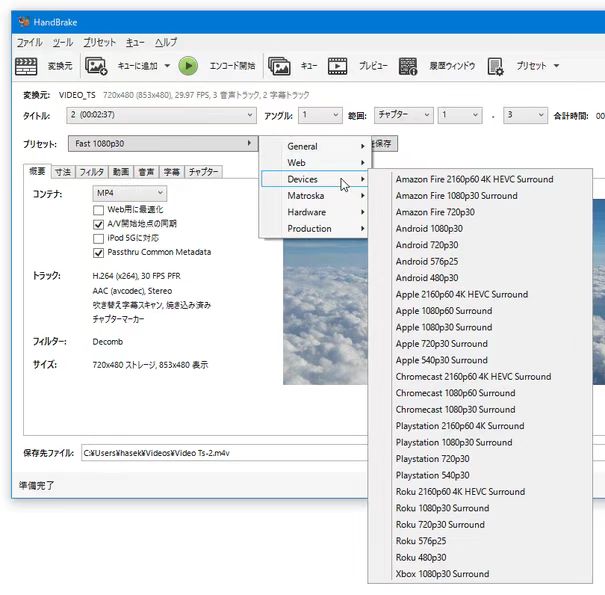Open the start chapter dropdown showing 1
This screenshot has width=605, height=595.
pos(460,115)
